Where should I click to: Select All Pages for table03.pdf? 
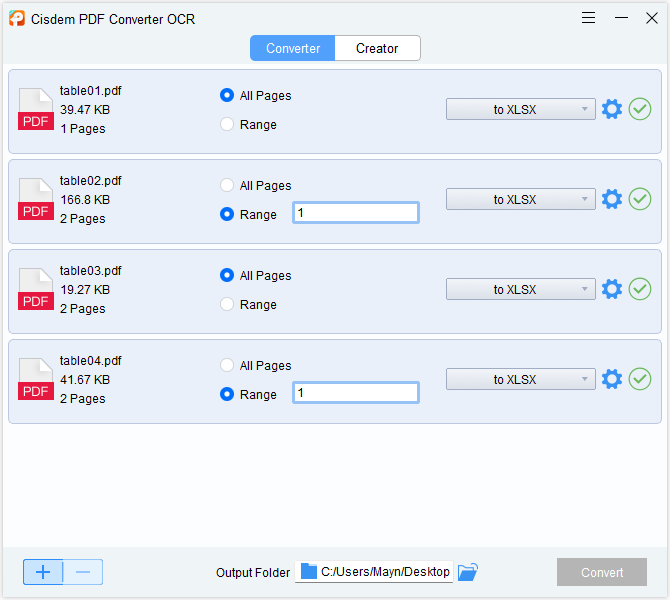click(256, 276)
